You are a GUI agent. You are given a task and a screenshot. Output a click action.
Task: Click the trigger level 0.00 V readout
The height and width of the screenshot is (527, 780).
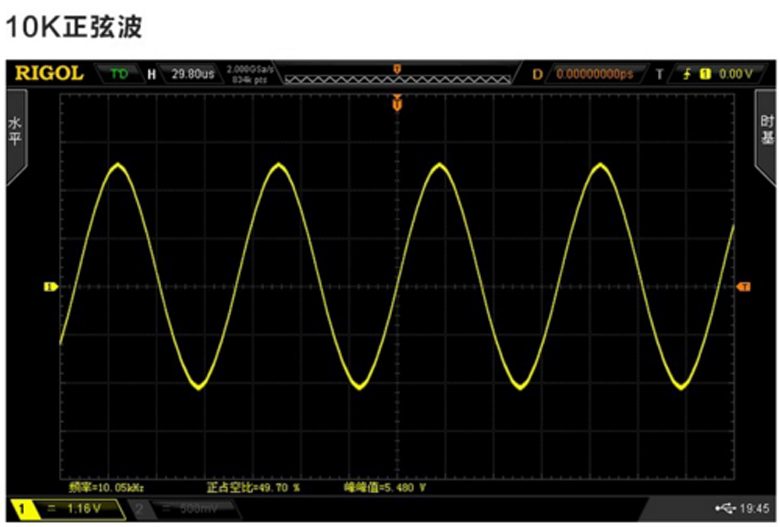(x=733, y=74)
